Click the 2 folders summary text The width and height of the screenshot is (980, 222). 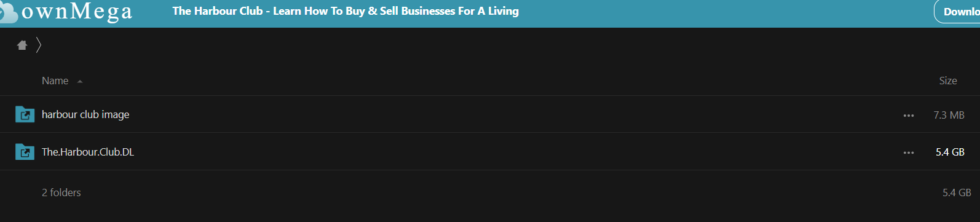click(x=61, y=192)
